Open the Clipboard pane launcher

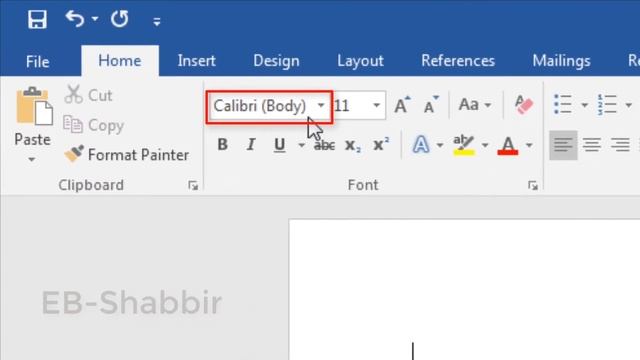pyautogui.click(x=193, y=186)
